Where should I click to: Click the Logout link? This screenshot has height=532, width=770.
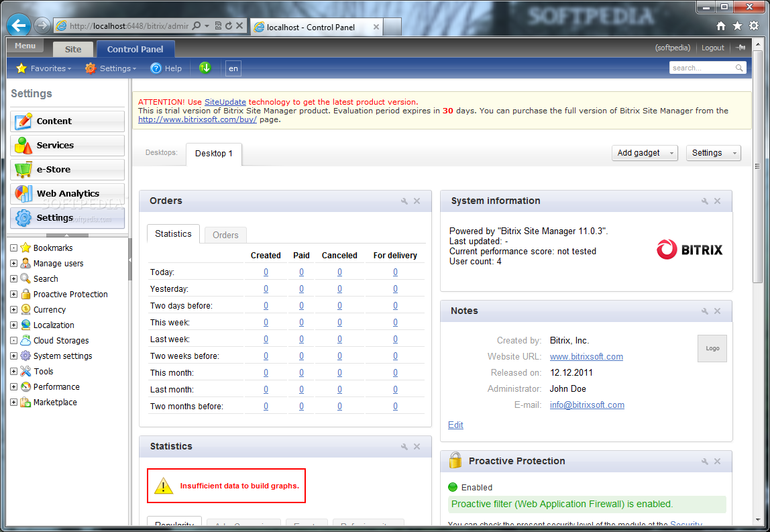[x=712, y=48]
